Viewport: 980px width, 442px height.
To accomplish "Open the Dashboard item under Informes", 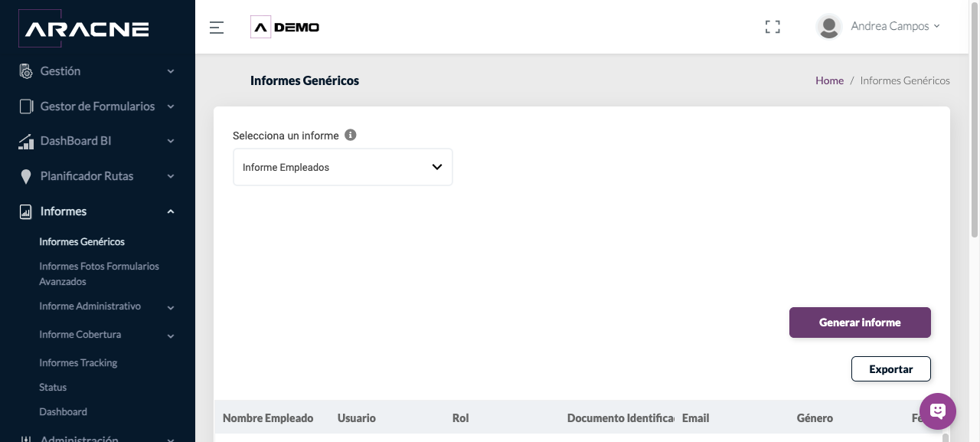I will pyautogui.click(x=63, y=412).
